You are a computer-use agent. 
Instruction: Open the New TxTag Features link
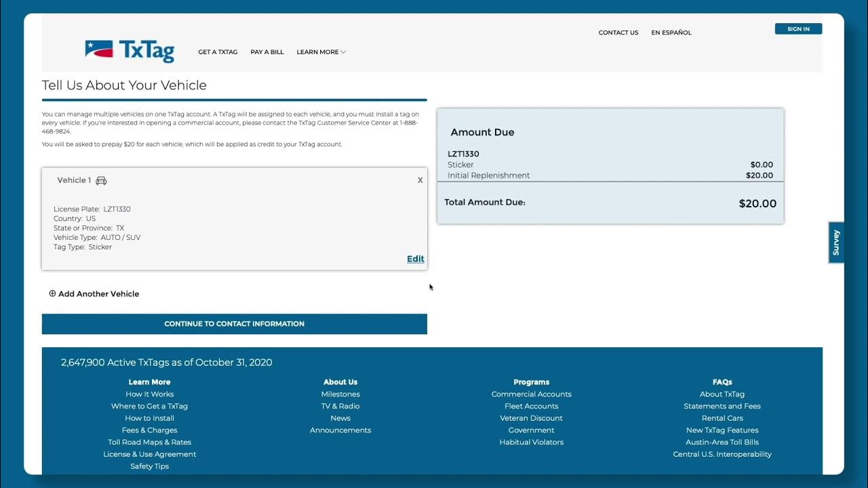[722, 430]
